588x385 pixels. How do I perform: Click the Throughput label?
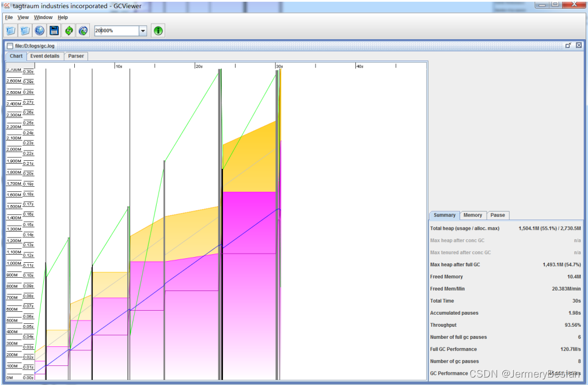point(443,325)
